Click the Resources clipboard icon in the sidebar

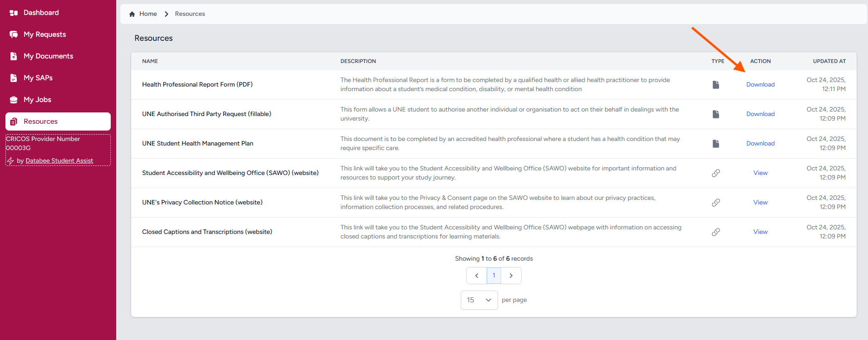[x=14, y=121]
